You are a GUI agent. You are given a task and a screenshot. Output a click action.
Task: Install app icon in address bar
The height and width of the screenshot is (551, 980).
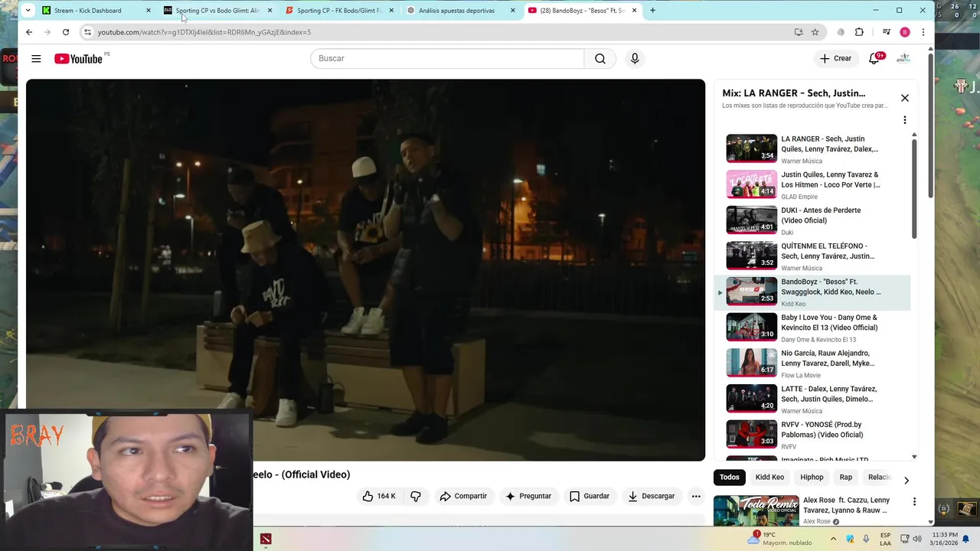tap(799, 32)
